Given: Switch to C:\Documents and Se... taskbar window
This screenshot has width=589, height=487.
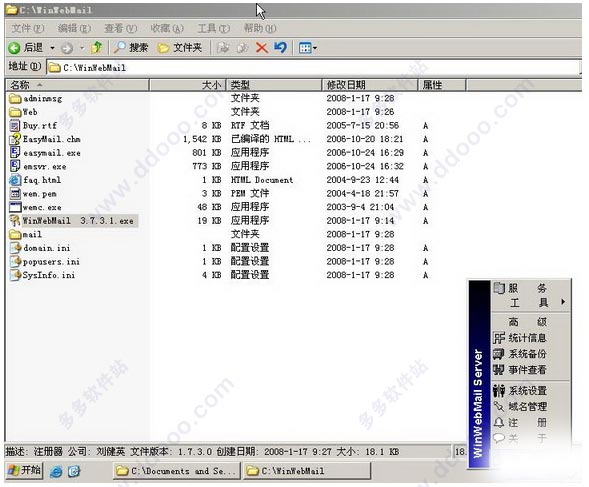Looking at the screenshot, I should pos(177,471).
